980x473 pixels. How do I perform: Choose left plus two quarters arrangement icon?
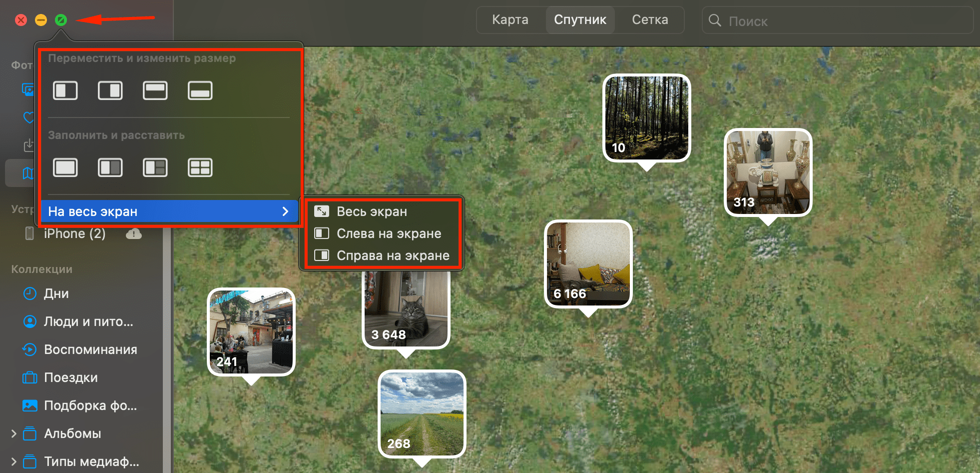155,167
